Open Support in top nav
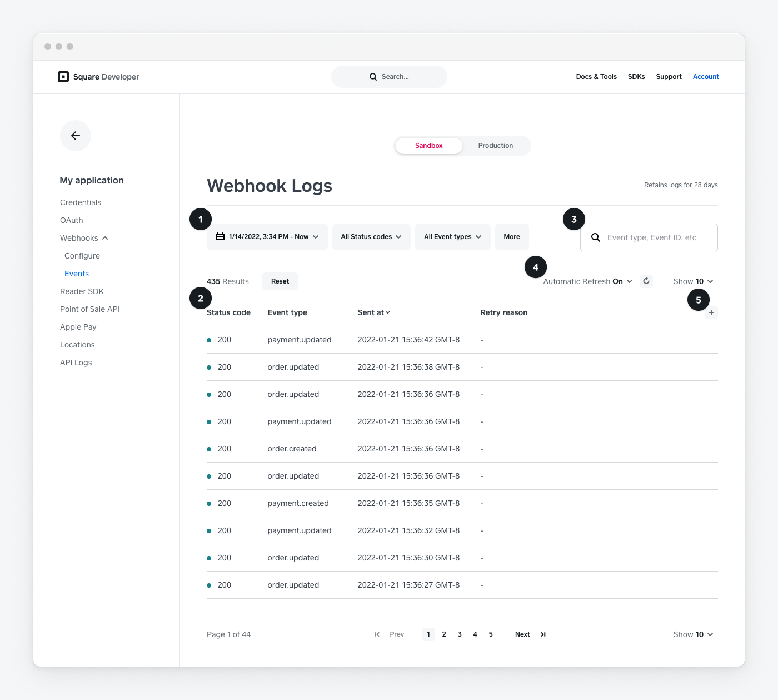The width and height of the screenshot is (778, 700). tap(669, 77)
